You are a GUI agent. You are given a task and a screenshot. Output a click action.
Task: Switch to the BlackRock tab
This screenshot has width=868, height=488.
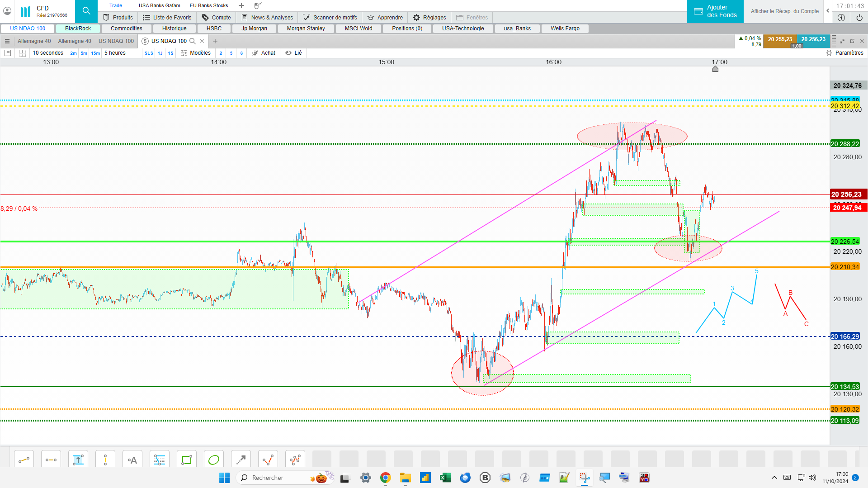click(78, 28)
